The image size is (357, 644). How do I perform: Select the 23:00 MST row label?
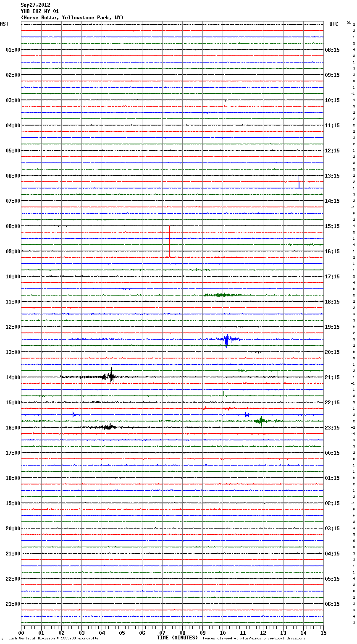click(13, 604)
